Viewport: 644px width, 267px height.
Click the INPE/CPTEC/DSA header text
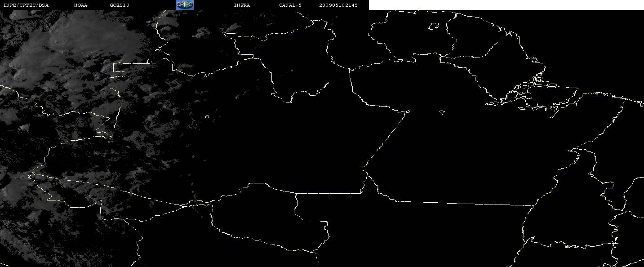[26, 5]
